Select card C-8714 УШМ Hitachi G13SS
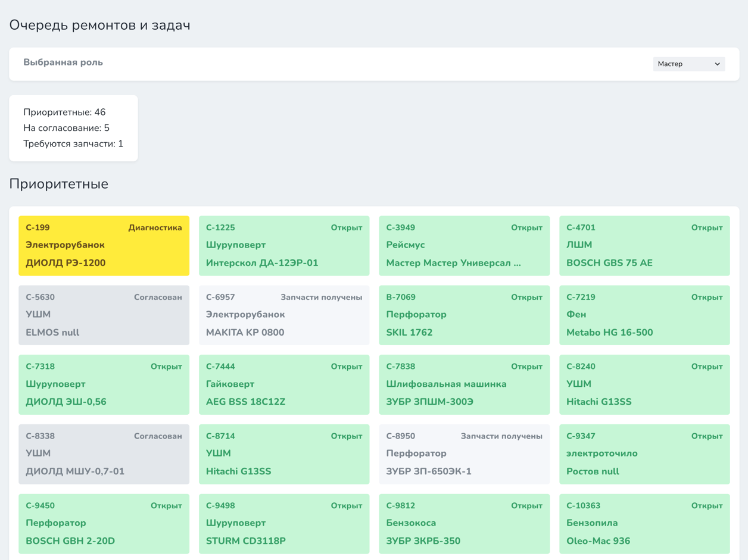 point(284,454)
